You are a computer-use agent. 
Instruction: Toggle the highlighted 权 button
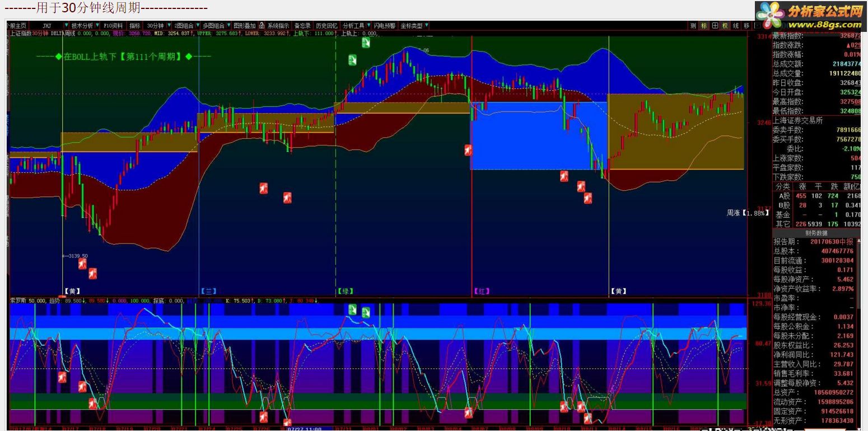coord(725,26)
